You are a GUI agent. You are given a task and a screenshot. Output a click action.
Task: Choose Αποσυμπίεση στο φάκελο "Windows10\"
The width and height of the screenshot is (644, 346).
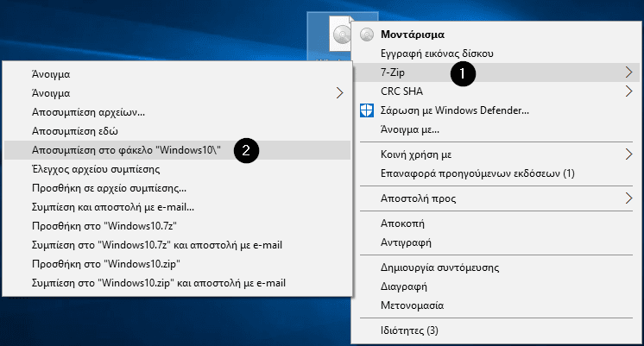click(x=178, y=150)
